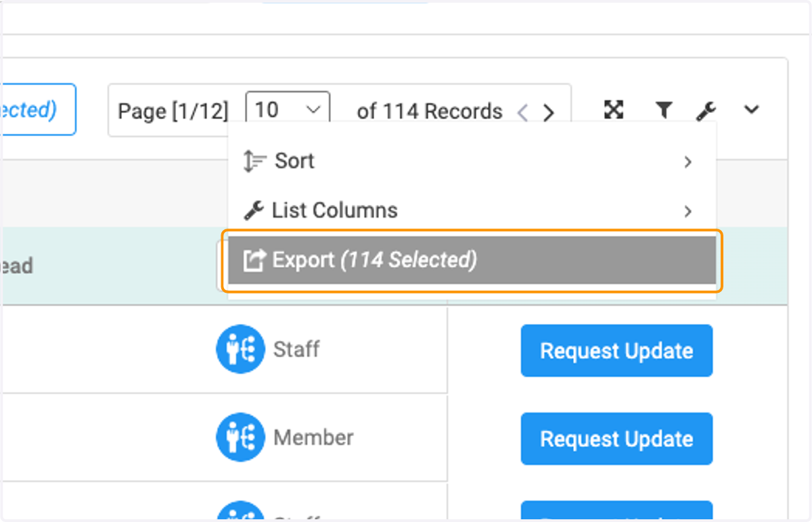Open the List Columns submenu

click(x=472, y=211)
